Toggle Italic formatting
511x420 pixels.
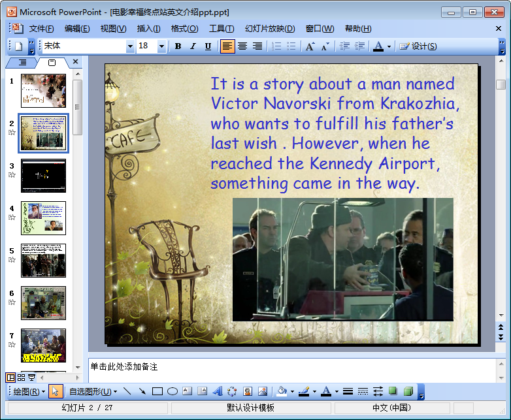(193, 46)
